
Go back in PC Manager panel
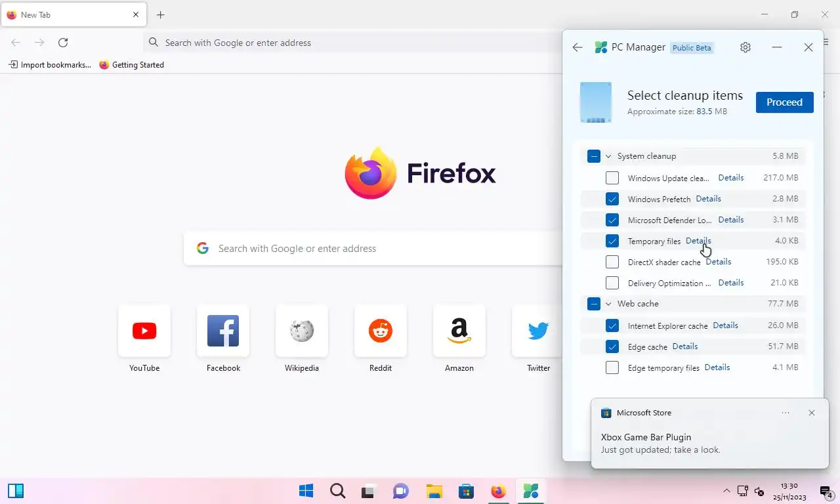point(577,47)
